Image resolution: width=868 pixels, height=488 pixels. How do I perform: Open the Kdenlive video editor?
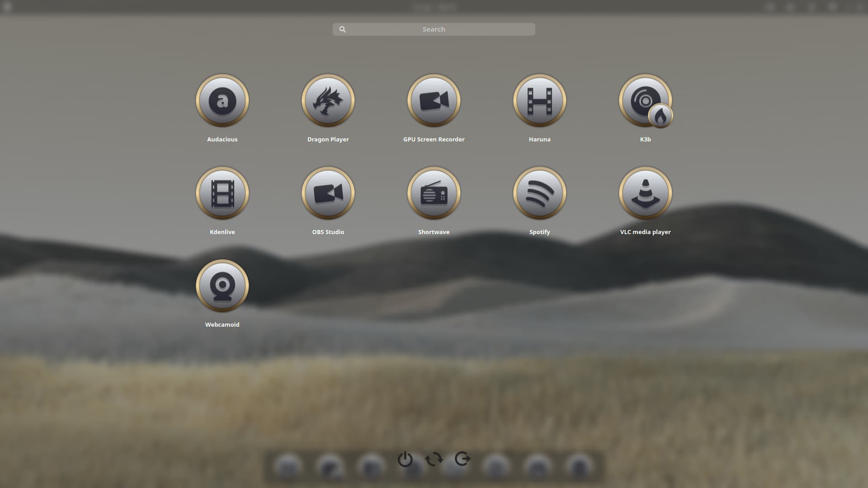pos(222,193)
